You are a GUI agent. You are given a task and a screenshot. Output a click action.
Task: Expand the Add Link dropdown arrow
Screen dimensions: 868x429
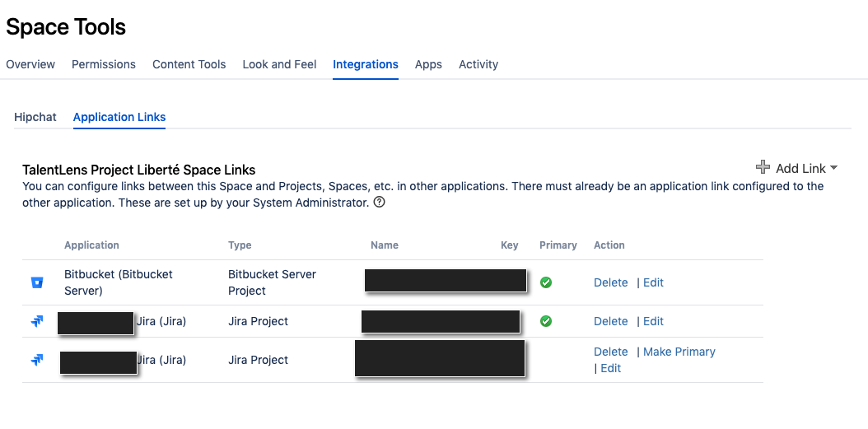pyautogui.click(x=833, y=168)
